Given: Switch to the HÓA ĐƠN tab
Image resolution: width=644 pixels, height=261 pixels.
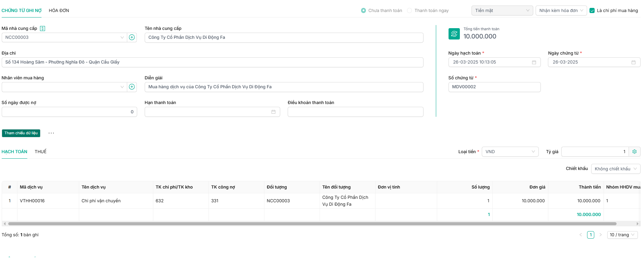Looking at the screenshot, I should (x=59, y=11).
